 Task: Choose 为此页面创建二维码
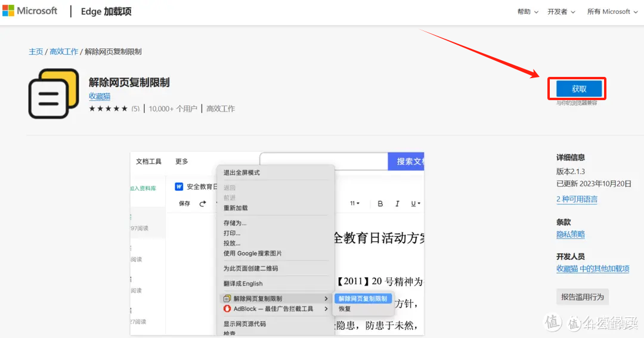[x=250, y=269]
